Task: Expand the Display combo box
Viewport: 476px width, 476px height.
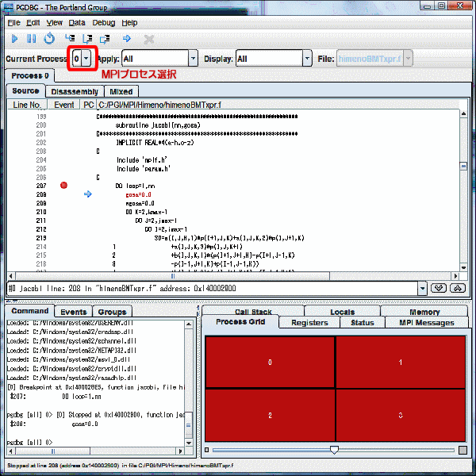Action: (x=306, y=59)
